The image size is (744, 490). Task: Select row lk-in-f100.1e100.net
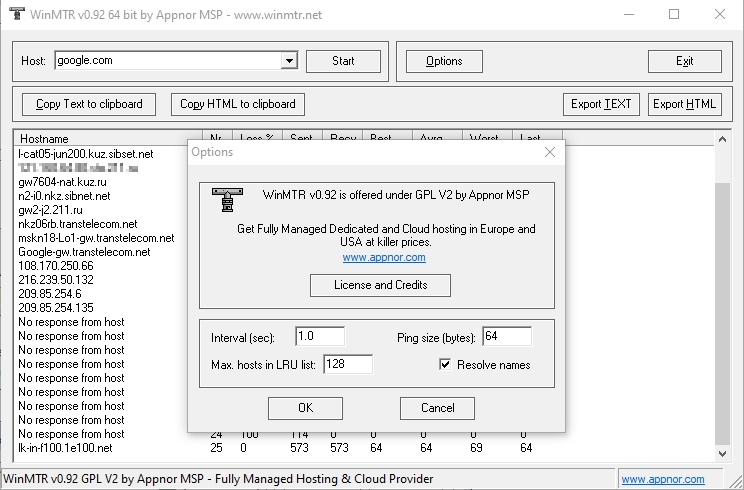coord(65,448)
